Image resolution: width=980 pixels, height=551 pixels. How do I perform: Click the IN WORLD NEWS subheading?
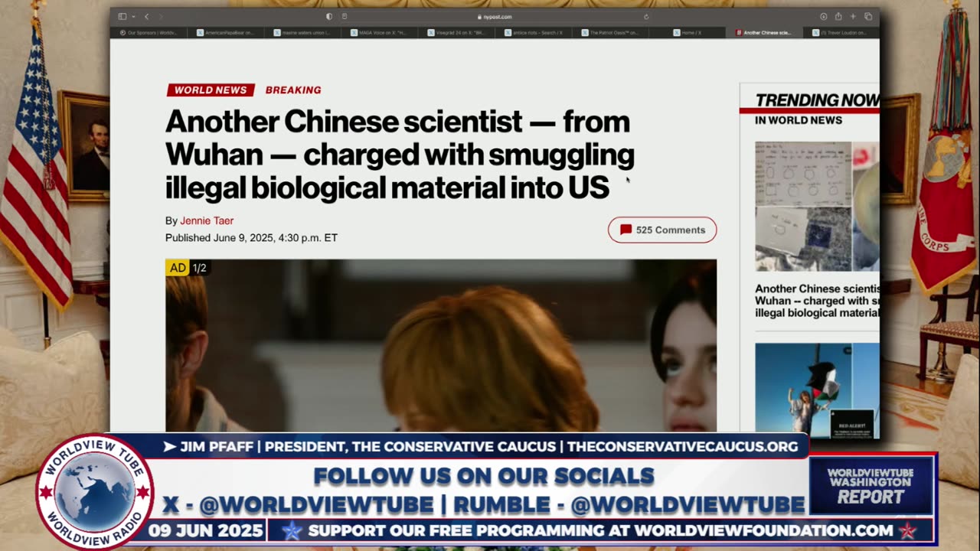(799, 120)
